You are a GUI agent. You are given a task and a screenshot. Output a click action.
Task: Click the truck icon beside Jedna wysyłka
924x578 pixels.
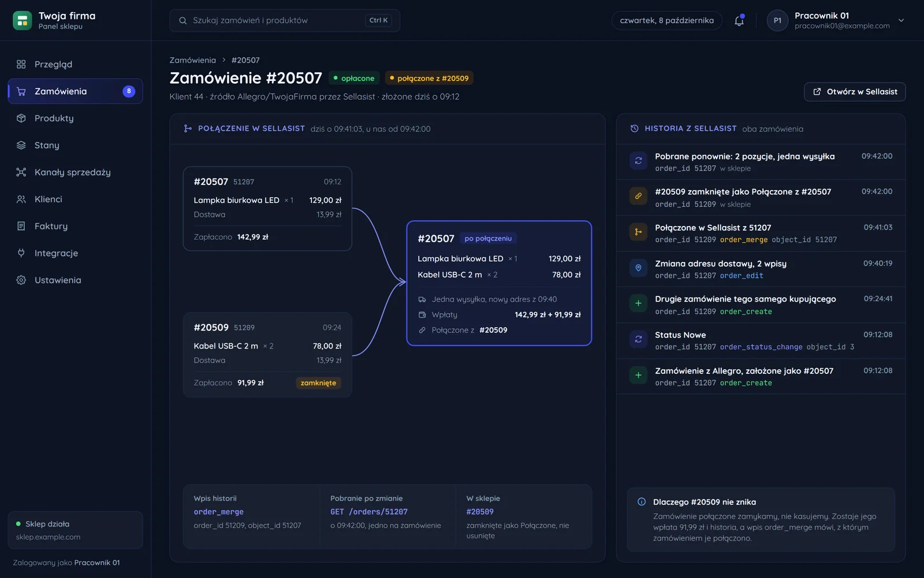pyautogui.click(x=422, y=299)
